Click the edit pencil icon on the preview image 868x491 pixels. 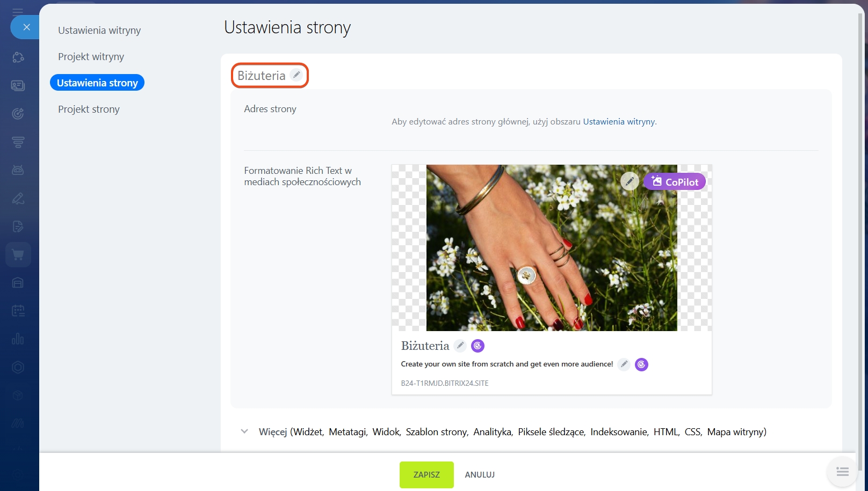[x=630, y=181]
